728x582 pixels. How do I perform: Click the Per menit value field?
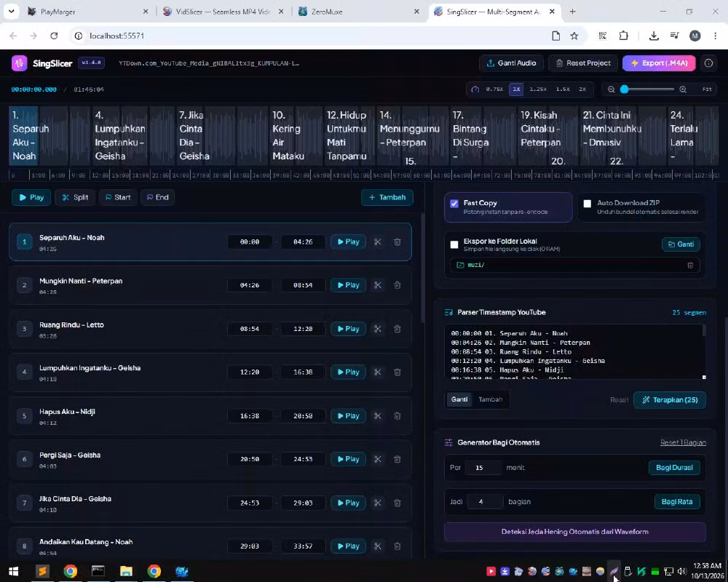483,468
